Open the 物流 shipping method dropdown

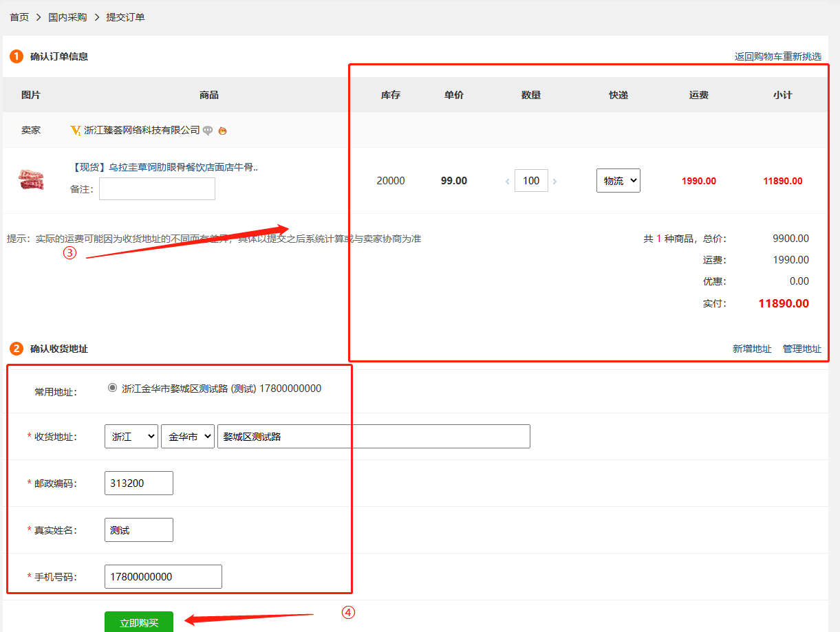(618, 181)
